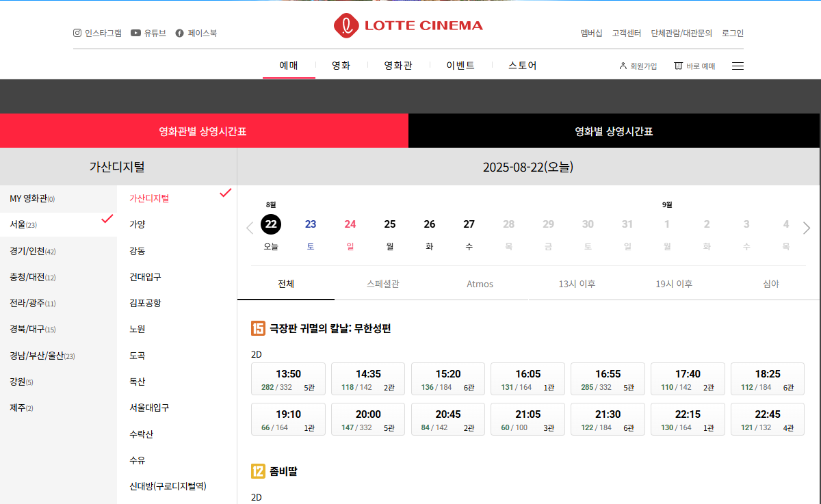
Task: Filter showtimes by 심야
Action: (771, 284)
